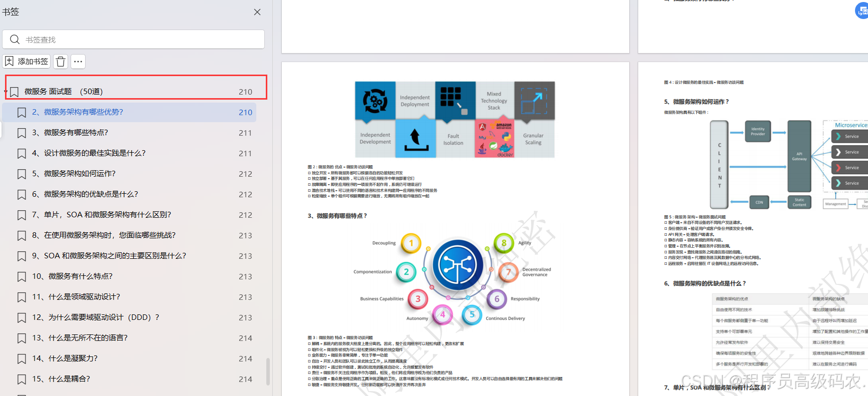Select the bookmark 微服务 面试题 (50道)
868x396 pixels.
[64, 92]
